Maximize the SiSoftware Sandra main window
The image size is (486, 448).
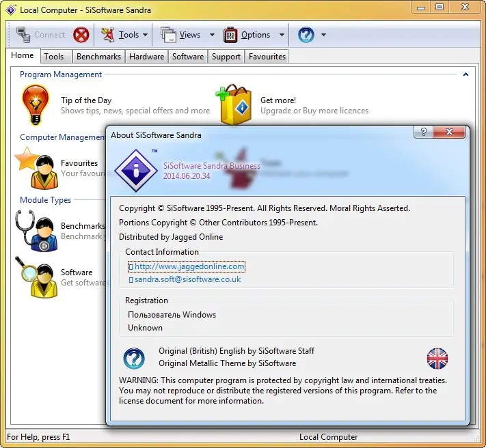tap(440, 8)
